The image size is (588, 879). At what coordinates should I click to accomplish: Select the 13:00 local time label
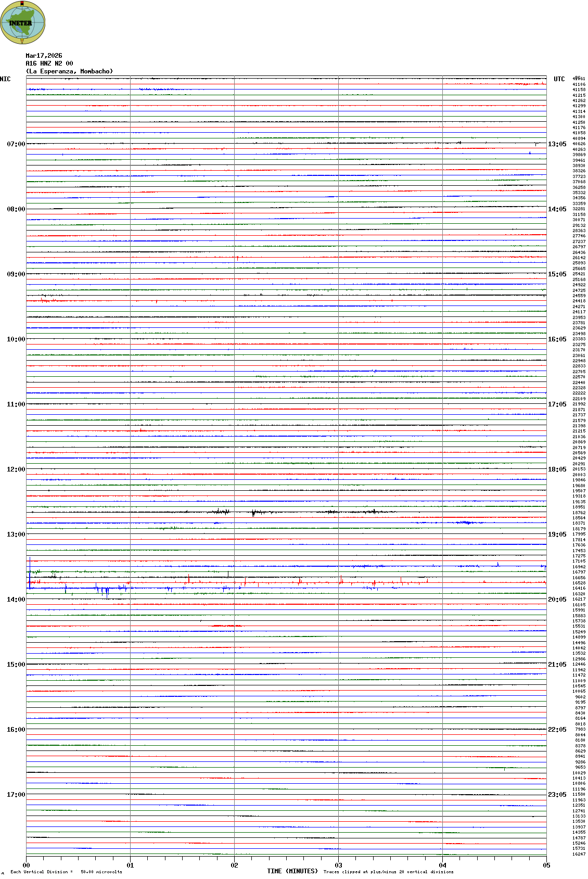(16, 534)
